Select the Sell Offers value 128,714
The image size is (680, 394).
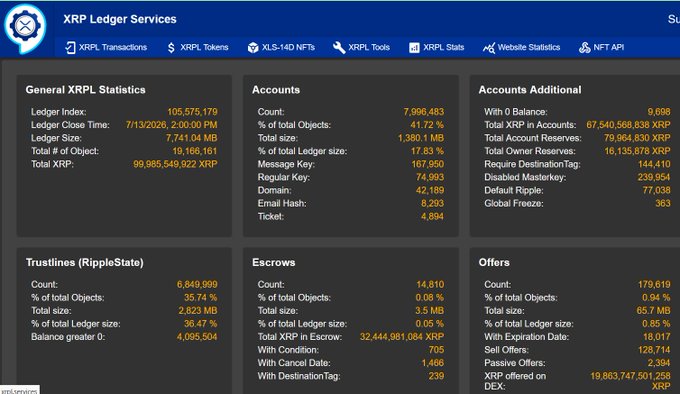coord(654,349)
